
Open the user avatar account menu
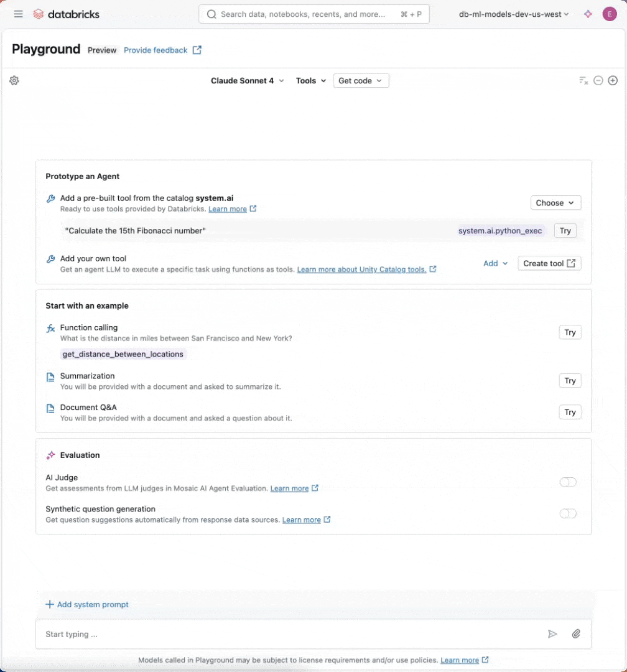[610, 14]
